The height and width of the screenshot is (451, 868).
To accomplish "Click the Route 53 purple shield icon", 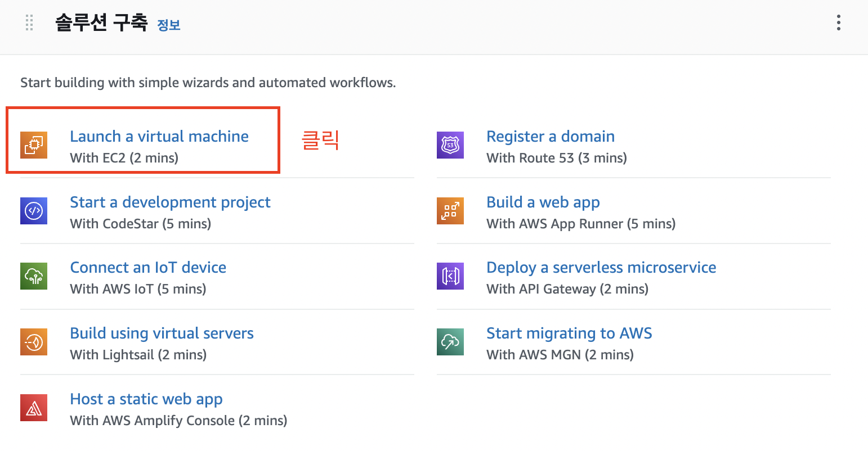I will (x=450, y=145).
